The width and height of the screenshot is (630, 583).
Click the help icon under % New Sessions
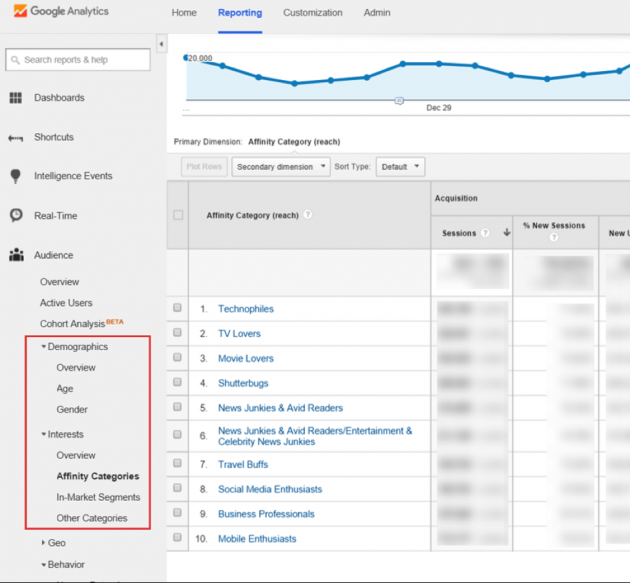click(554, 237)
